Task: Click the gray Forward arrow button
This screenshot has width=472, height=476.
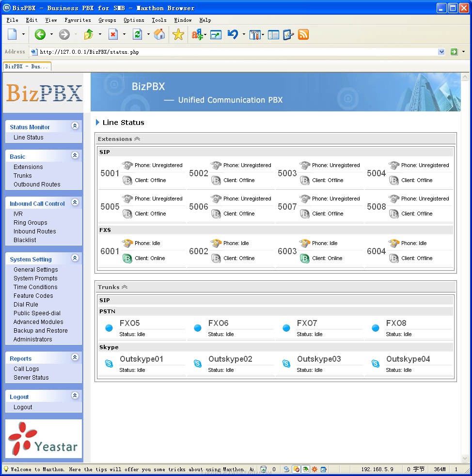Action: click(x=64, y=34)
